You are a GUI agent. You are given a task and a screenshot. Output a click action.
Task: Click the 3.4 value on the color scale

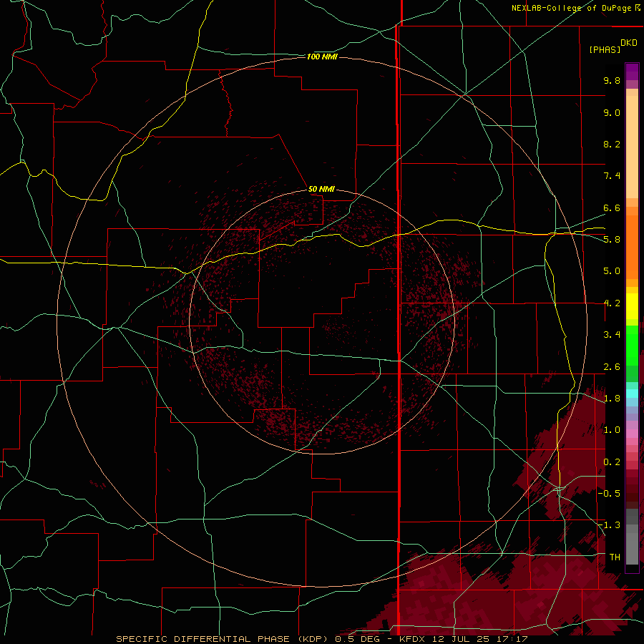(612, 334)
